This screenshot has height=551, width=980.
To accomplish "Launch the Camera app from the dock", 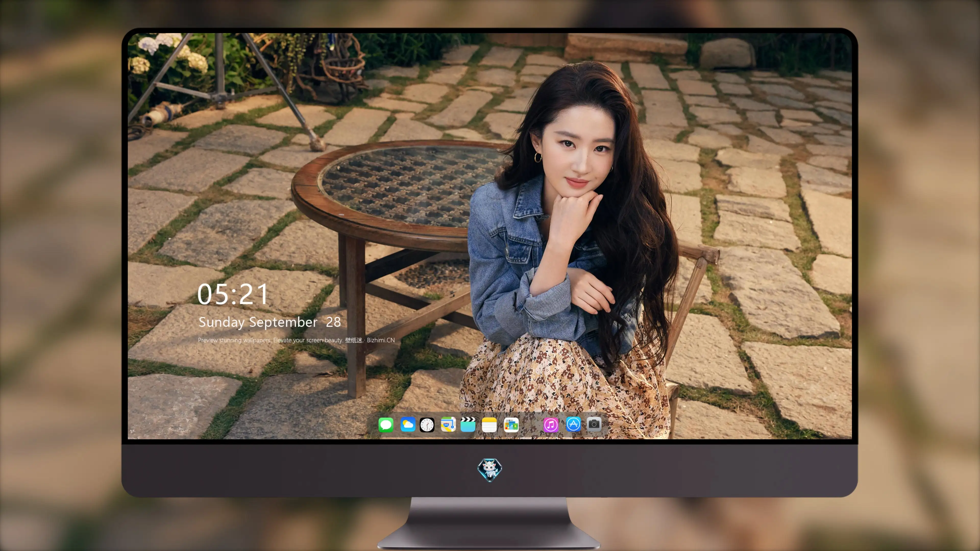I will click(594, 424).
